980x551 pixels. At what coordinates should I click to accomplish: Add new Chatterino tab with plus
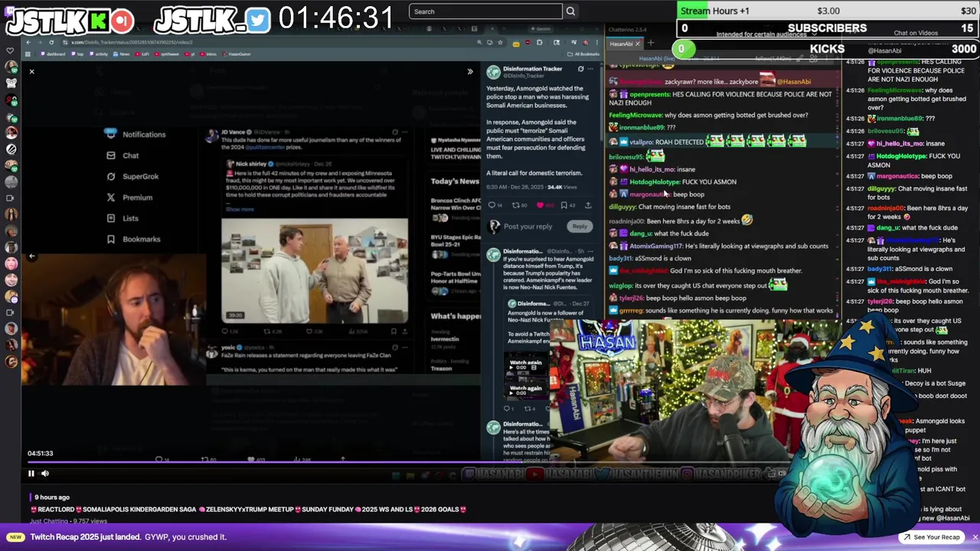[650, 44]
